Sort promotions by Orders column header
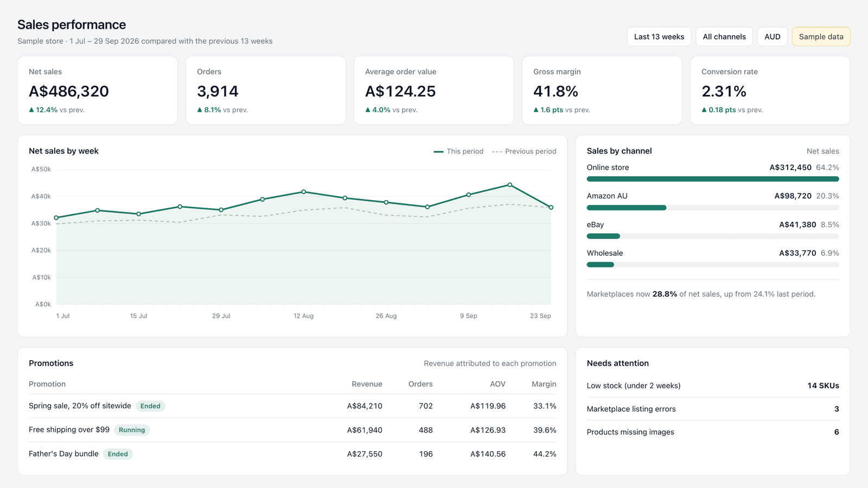 tap(420, 384)
